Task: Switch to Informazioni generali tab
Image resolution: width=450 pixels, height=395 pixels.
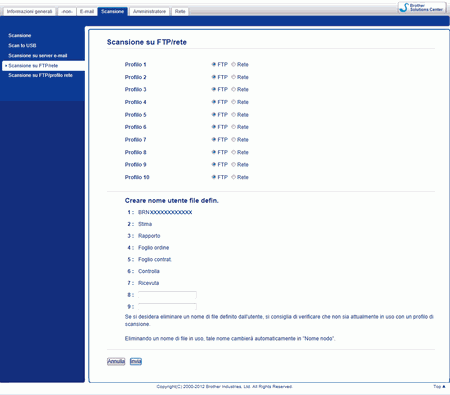Action: pyautogui.click(x=30, y=11)
